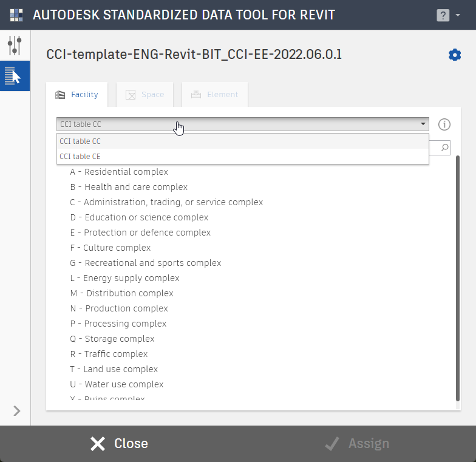
Task: Expand the help menu dropdown arrow
Action: point(458,15)
